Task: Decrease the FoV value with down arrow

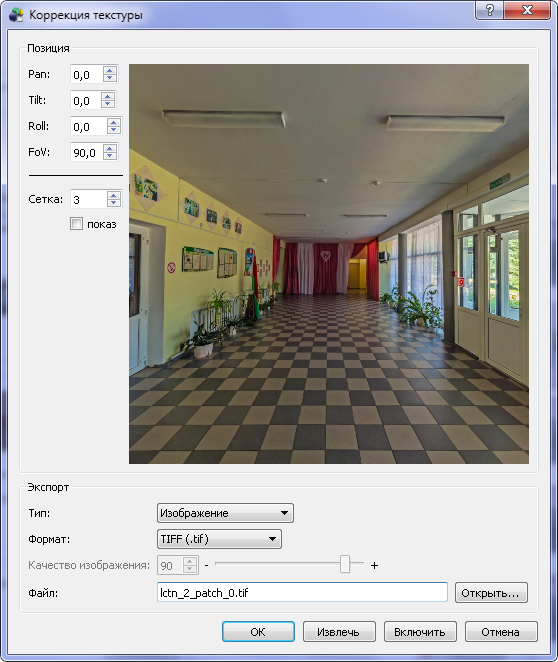Action: point(110,156)
